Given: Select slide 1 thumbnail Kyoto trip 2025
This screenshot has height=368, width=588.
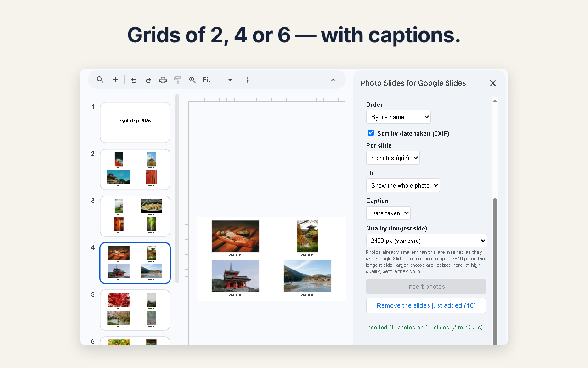Looking at the screenshot, I should [135, 122].
